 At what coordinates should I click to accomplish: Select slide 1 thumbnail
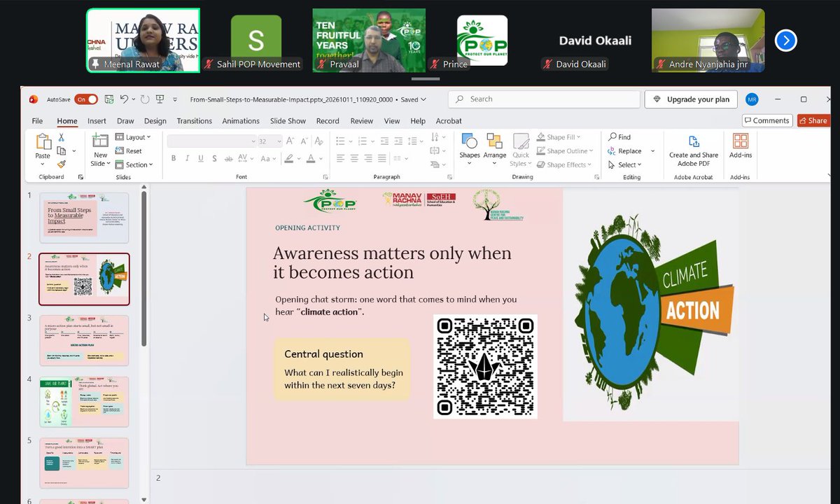coord(84,218)
